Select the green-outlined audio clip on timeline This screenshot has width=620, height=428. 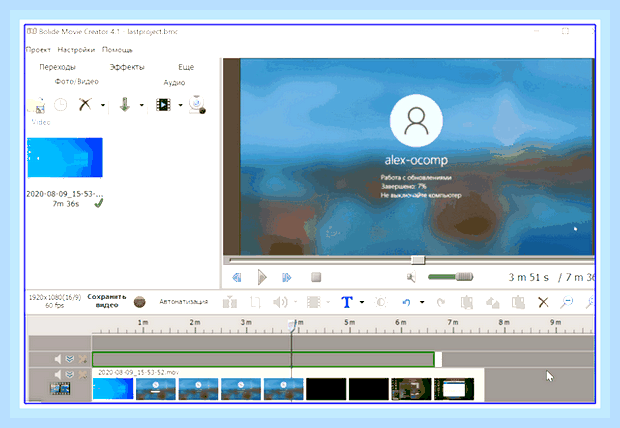point(263,359)
